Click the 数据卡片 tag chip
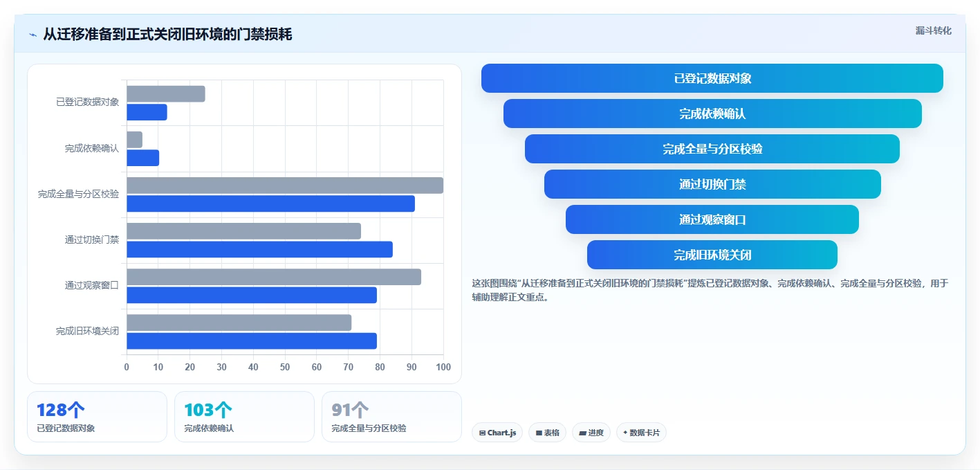 pos(641,433)
